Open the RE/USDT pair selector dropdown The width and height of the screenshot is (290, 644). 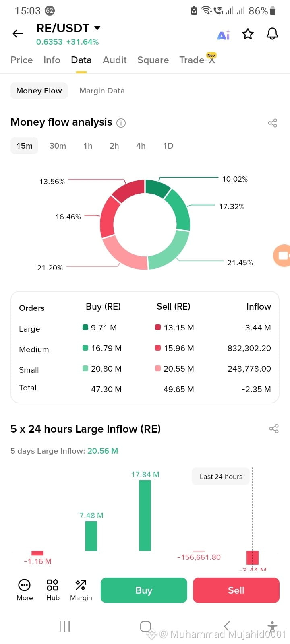tap(68, 28)
